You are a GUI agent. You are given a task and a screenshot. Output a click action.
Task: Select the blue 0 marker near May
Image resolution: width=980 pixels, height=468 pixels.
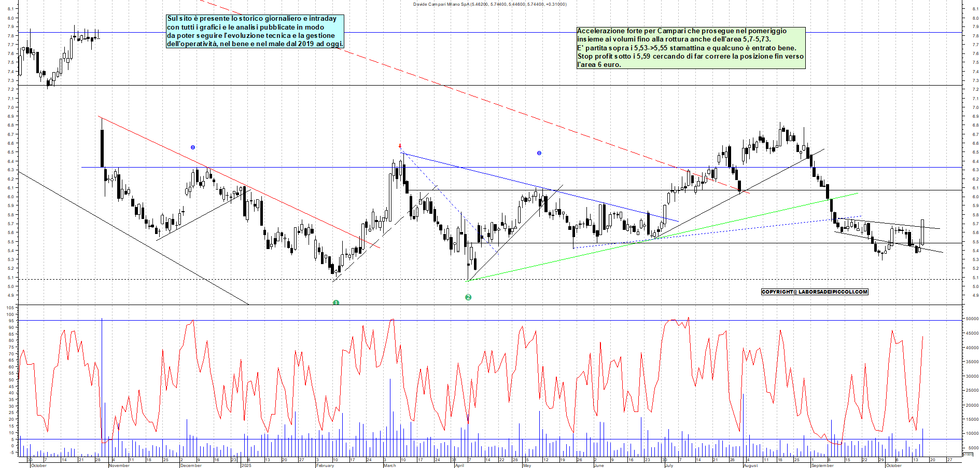pos(539,153)
